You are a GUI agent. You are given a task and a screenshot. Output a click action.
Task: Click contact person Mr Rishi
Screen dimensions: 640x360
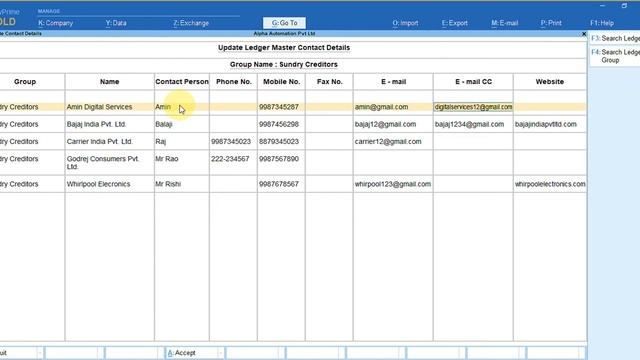pyautogui.click(x=168, y=184)
